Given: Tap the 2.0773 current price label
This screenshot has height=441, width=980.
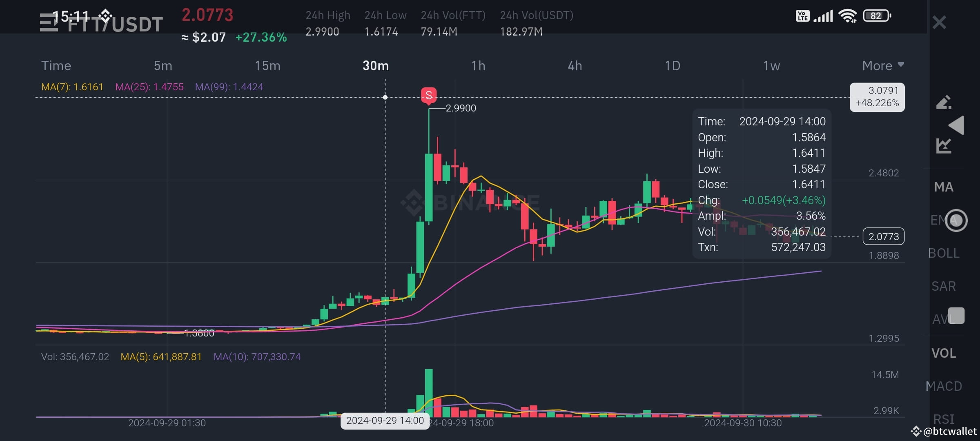Looking at the screenshot, I should pos(883,236).
